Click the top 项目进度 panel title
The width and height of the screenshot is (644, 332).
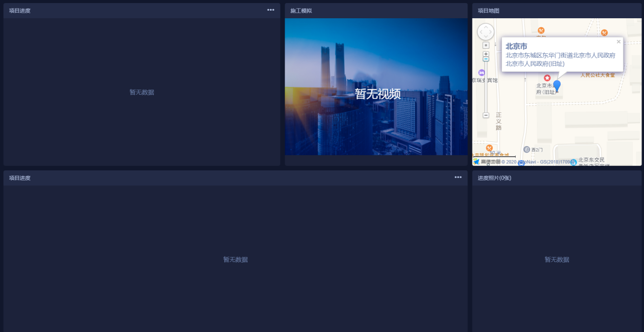[20, 11]
